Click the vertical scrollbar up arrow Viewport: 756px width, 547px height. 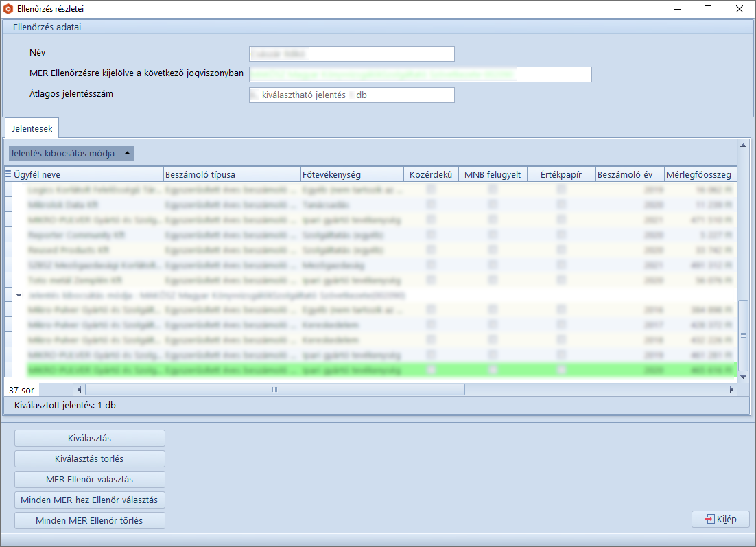point(742,145)
